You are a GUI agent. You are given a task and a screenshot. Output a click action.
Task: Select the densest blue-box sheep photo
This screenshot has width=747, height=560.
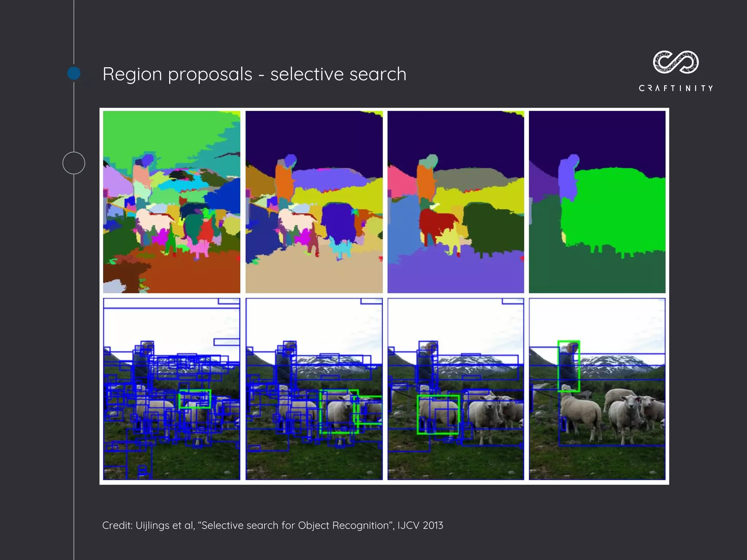(171, 389)
